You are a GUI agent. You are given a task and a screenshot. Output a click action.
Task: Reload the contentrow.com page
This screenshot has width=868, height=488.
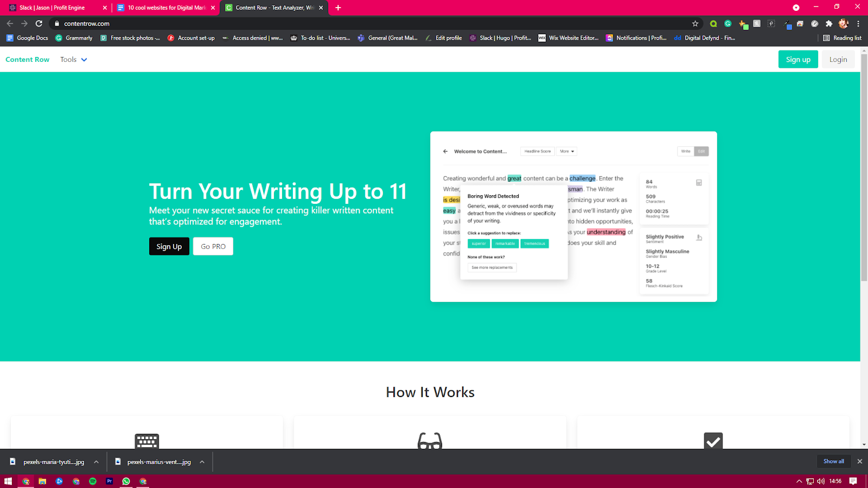pyautogui.click(x=39, y=23)
